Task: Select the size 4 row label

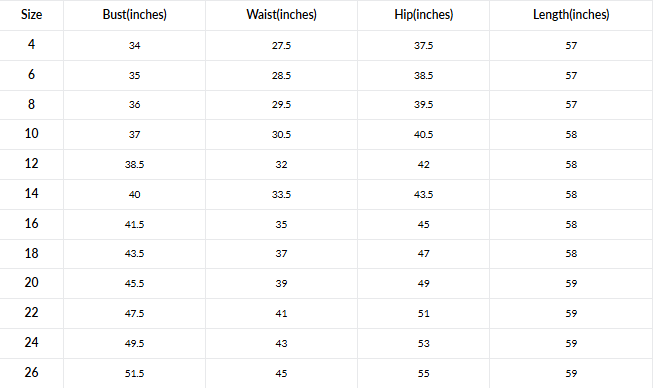Action: point(32,45)
